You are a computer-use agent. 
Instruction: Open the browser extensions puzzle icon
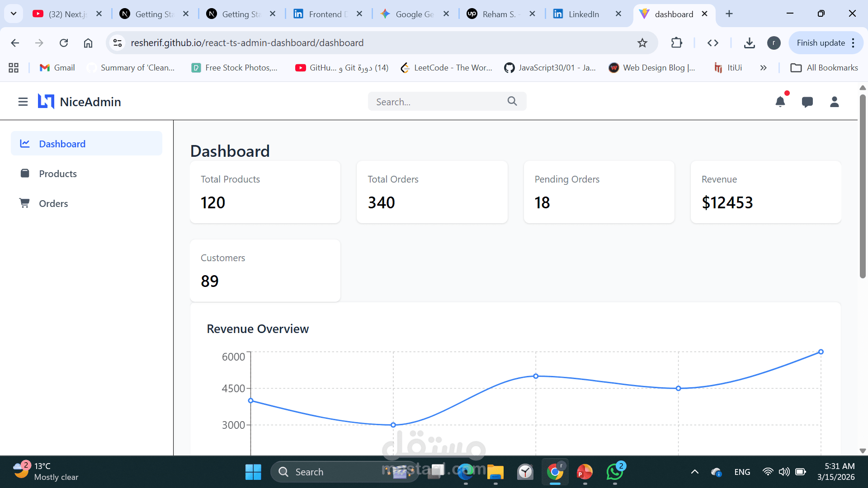[x=677, y=43]
